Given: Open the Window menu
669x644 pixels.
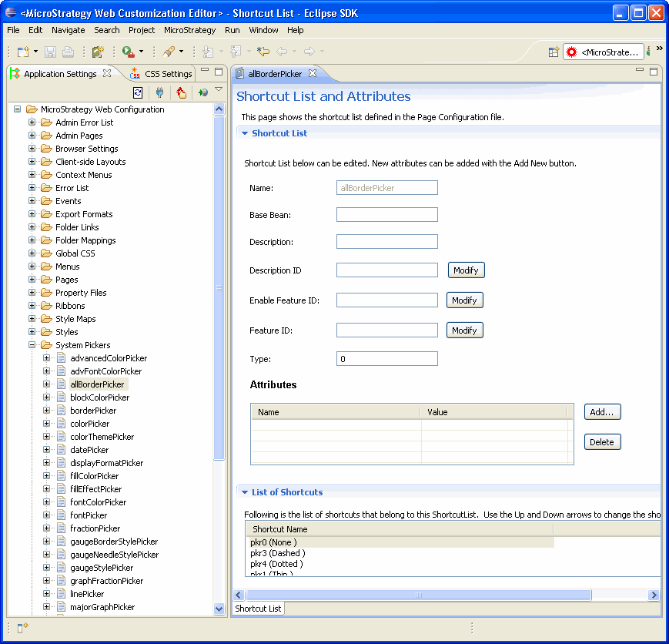Looking at the screenshot, I should click(x=264, y=30).
